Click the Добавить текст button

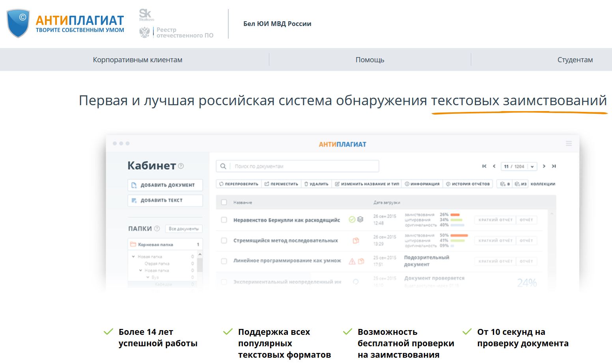click(x=165, y=200)
